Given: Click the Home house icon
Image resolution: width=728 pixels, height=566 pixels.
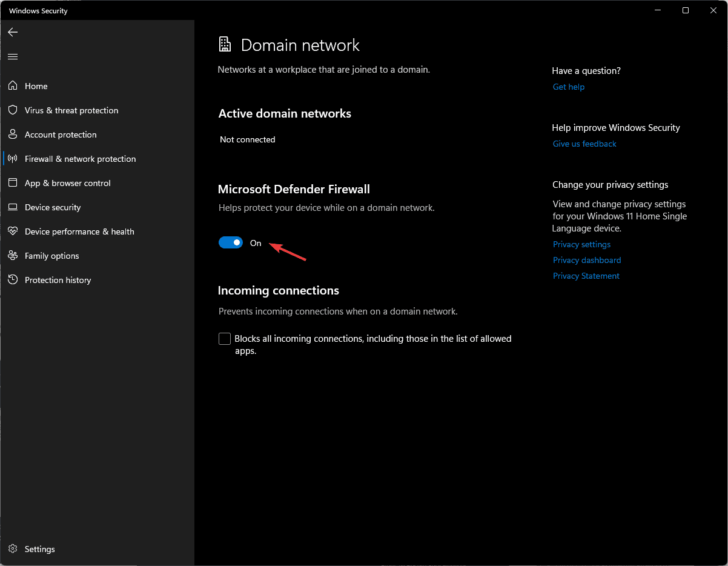Looking at the screenshot, I should [13, 86].
